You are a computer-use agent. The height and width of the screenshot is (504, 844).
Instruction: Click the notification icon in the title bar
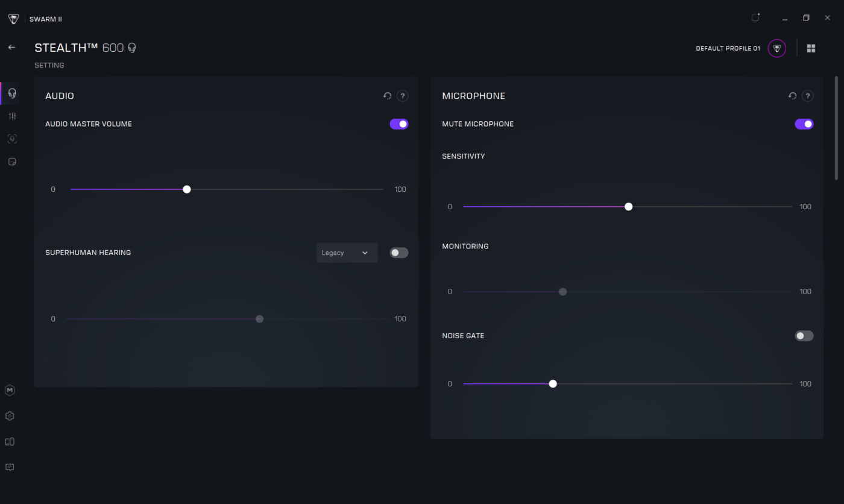[x=755, y=17]
